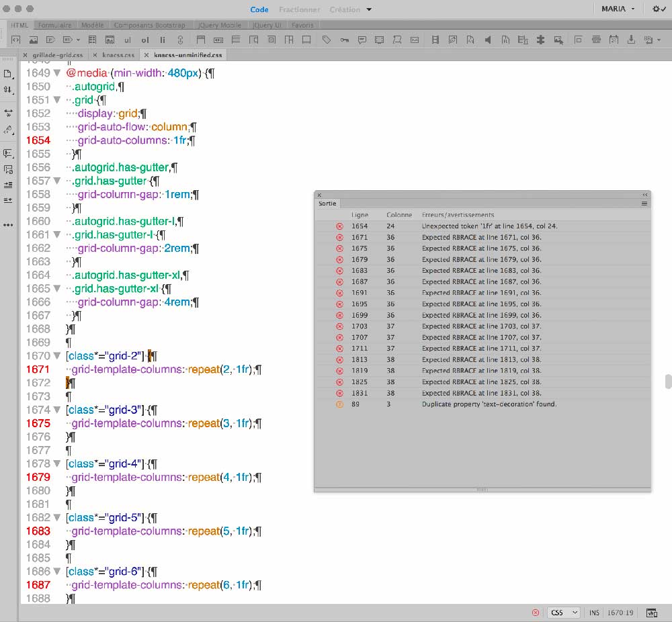672x622 pixels.
Task: Open the MARIA workspace dropdown
Action: tap(618, 9)
